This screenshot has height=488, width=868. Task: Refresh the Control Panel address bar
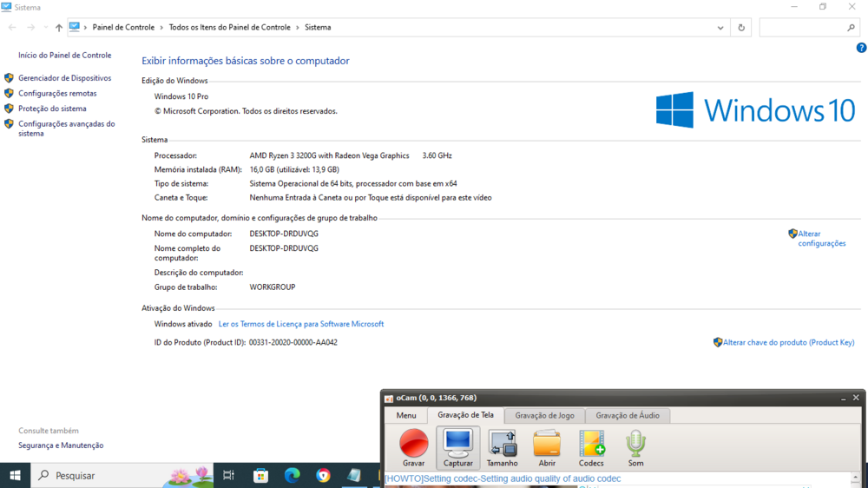click(741, 28)
